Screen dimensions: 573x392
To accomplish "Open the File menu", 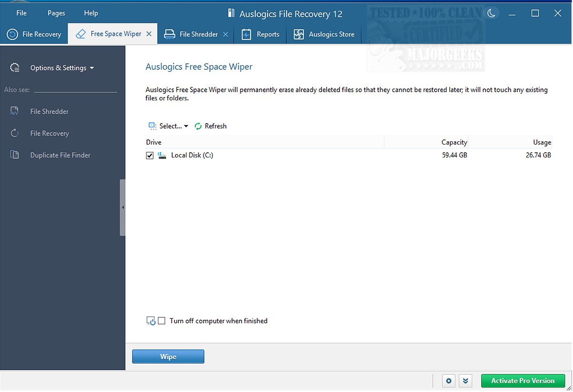I will pos(21,13).
